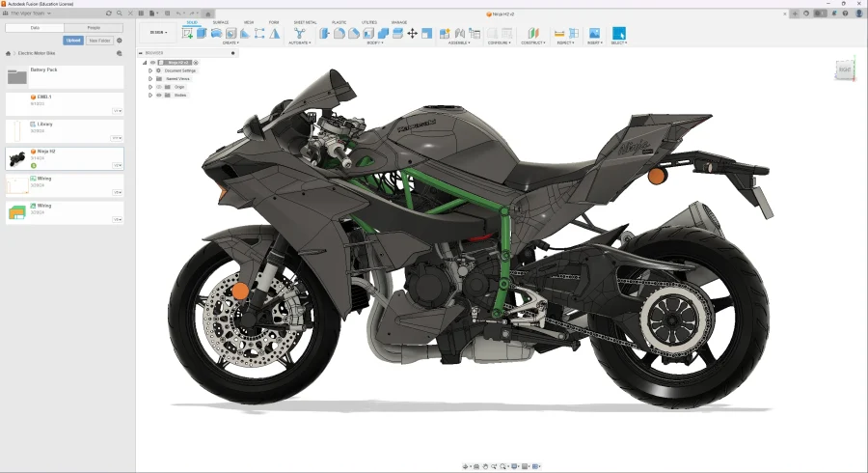
Task: Open the Automate tool icon
Action: click(300, 34)
